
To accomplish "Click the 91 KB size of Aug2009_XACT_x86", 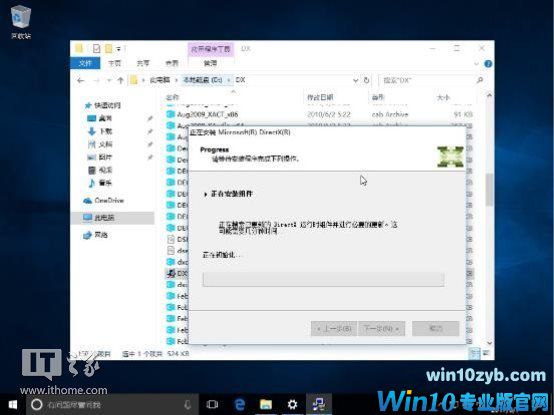I will coord(464,114).
